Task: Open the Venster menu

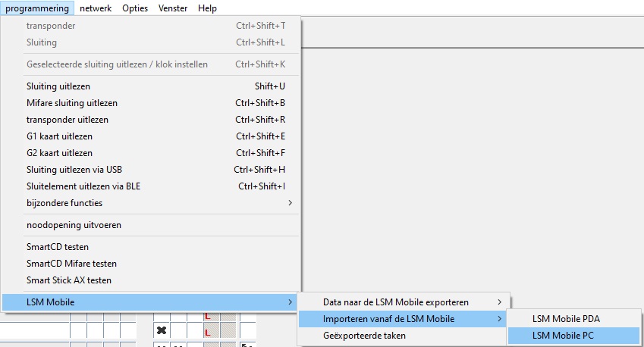Action: tap(174, 8)
